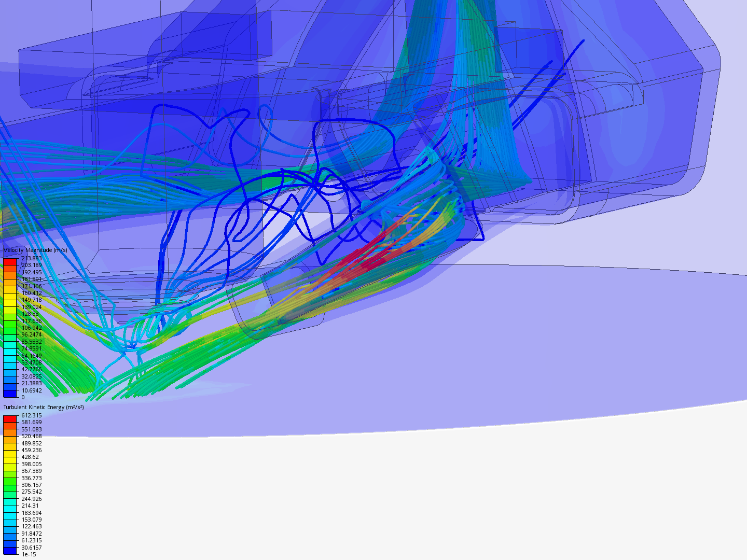This screenshot has width=747, height=560.
Task: Click velocity value 203.189
Action: 32,265
